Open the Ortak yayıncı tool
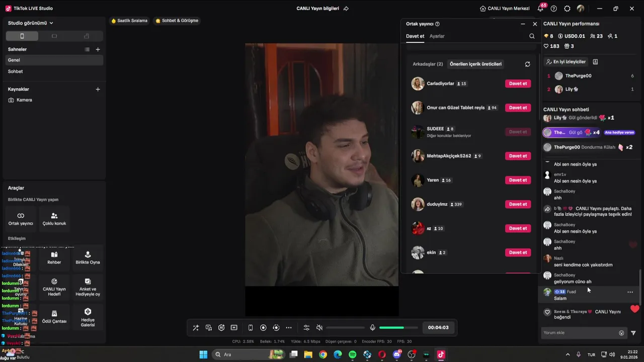 point(21,219)
